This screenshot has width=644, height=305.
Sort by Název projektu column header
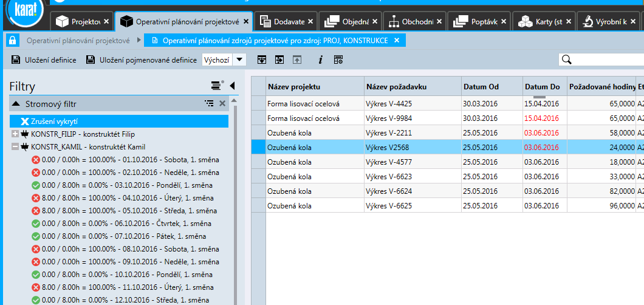(315, 87)
